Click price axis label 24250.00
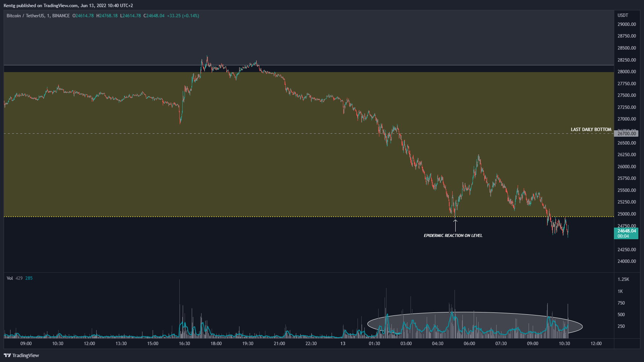644x362 pixels. coord(627,250)
